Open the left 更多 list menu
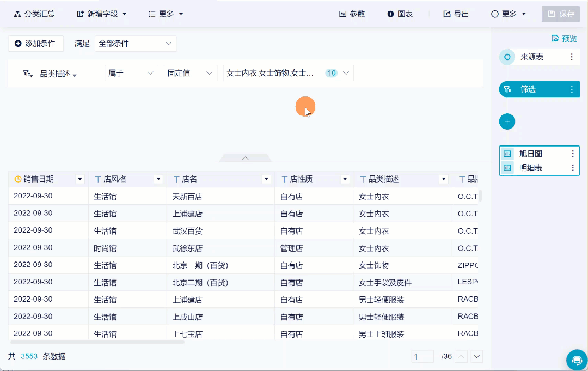This screenshot has height=371, width=588. click(x=166, y=14)
